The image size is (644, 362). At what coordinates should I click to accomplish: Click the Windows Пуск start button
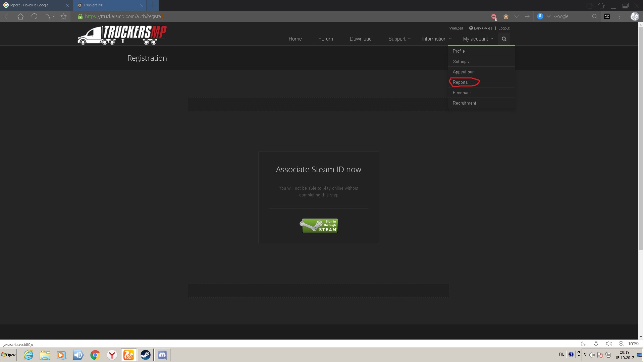click(9, 355)
